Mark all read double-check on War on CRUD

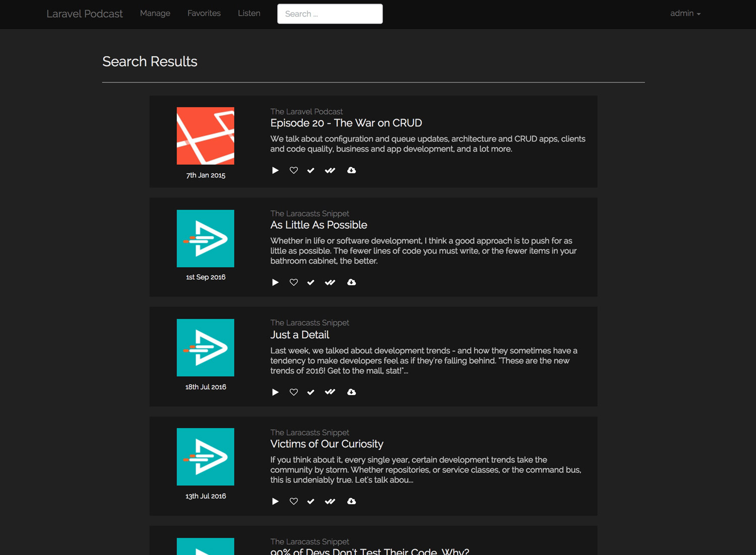(x=330, y=170)
